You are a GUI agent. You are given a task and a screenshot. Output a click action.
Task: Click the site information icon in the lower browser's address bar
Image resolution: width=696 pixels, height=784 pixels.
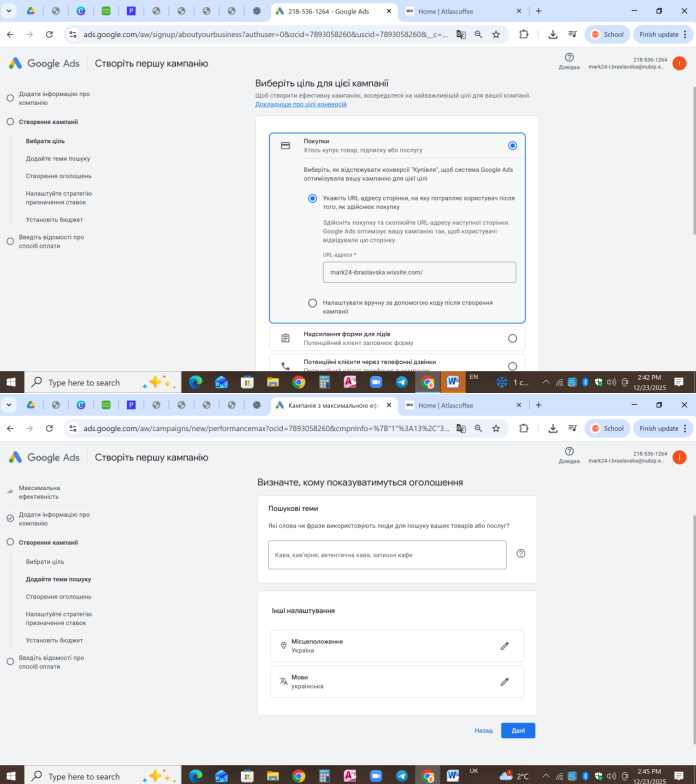coord(73,428)
